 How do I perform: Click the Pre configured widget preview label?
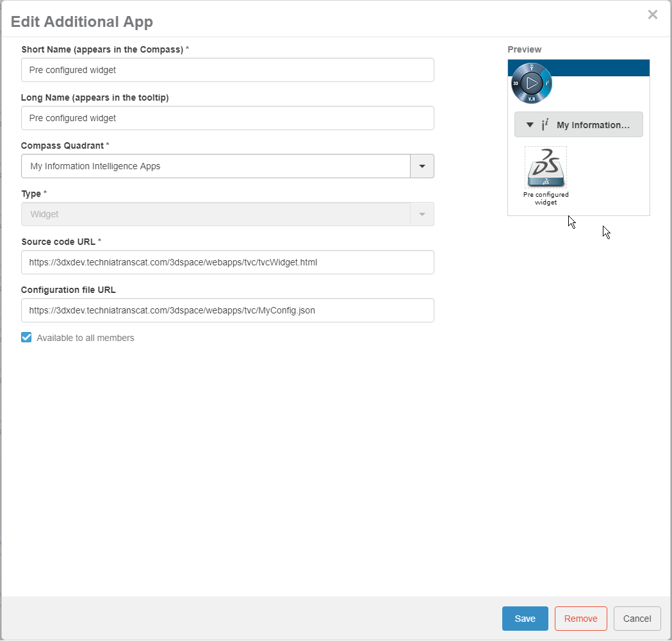[x=546, y=198]
